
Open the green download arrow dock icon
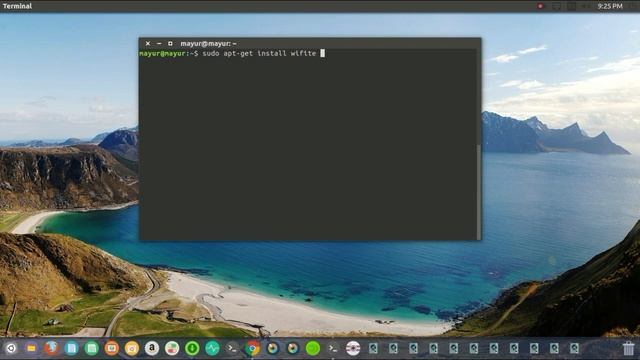(192, 348)
